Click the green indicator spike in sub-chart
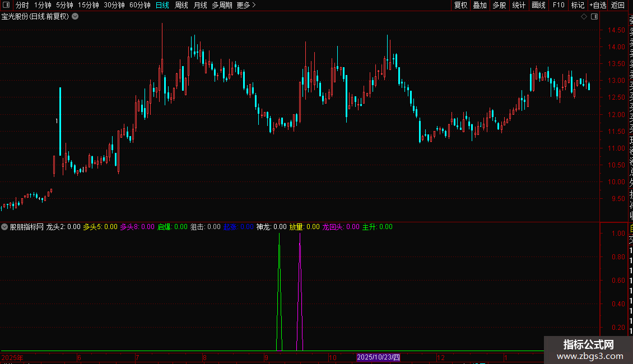The width and height of the screenshot is (633, 364). coord(279,292)
